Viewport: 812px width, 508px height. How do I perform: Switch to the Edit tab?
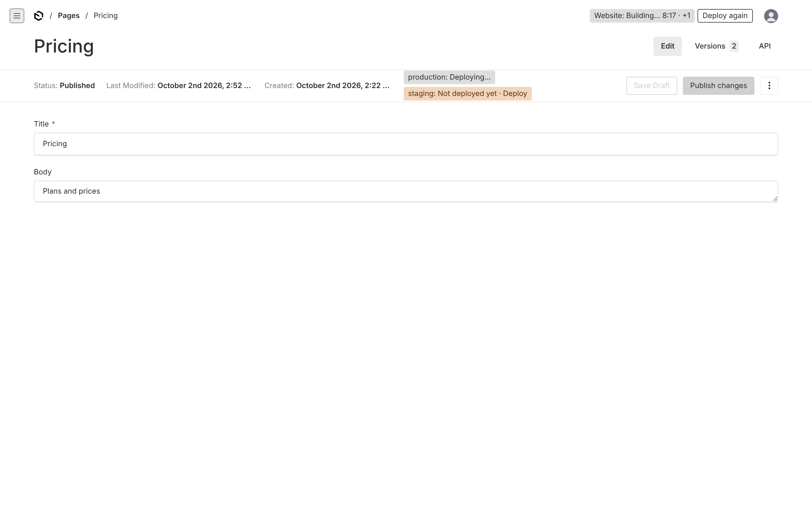(667, 46)
